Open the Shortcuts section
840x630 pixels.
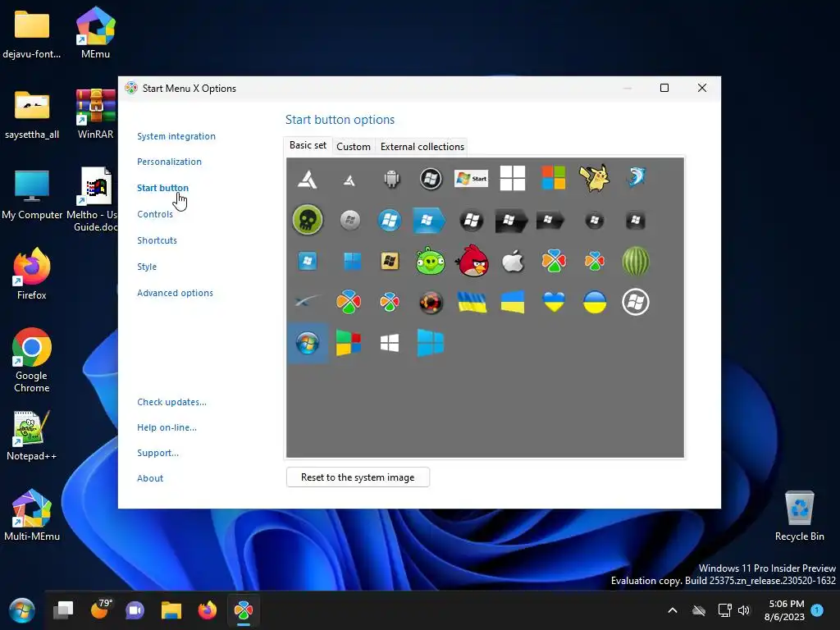(157, 240)
